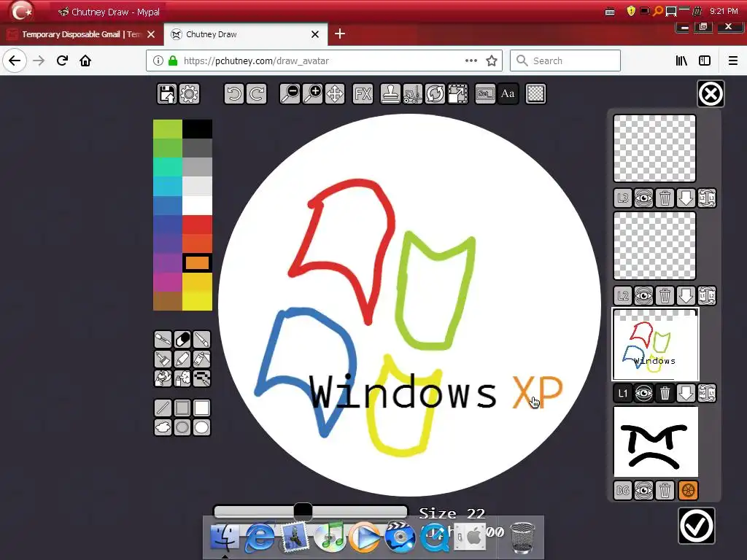Merge layer L1 down with arrow
Viewport: 747px width, 560px height.
click(x=686, y=393)
